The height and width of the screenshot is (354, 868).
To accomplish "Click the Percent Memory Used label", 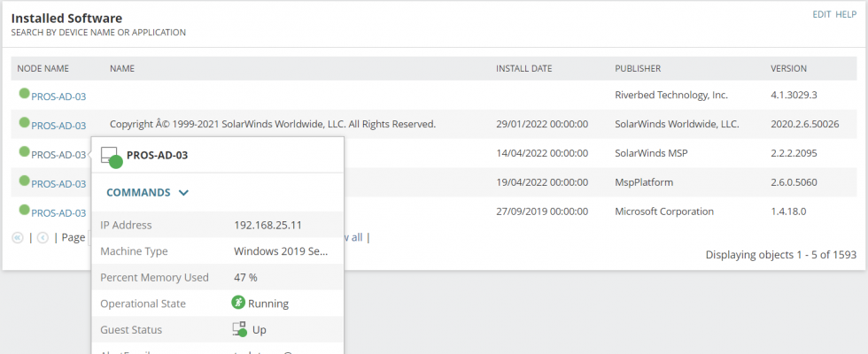I will coord(154,278).
